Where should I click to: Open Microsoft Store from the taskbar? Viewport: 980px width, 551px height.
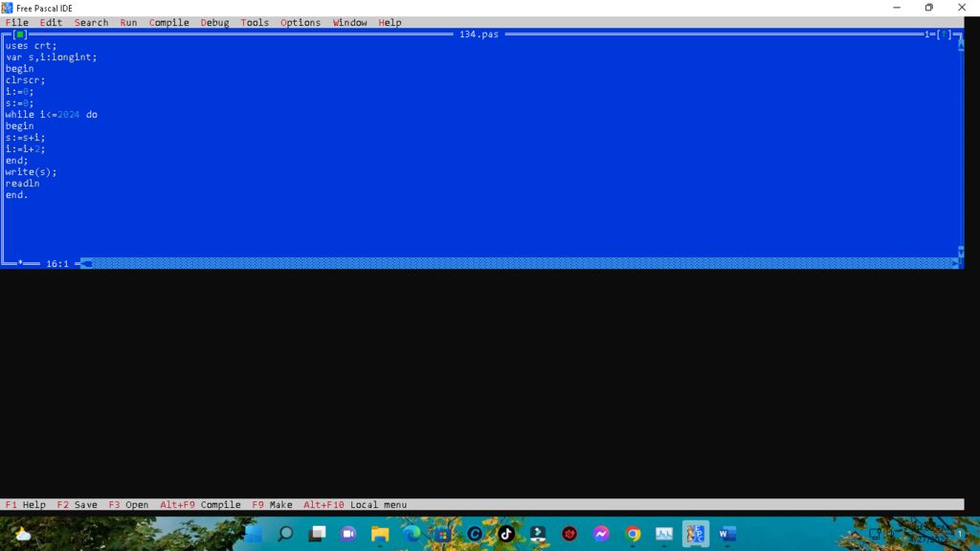(443, 534)
